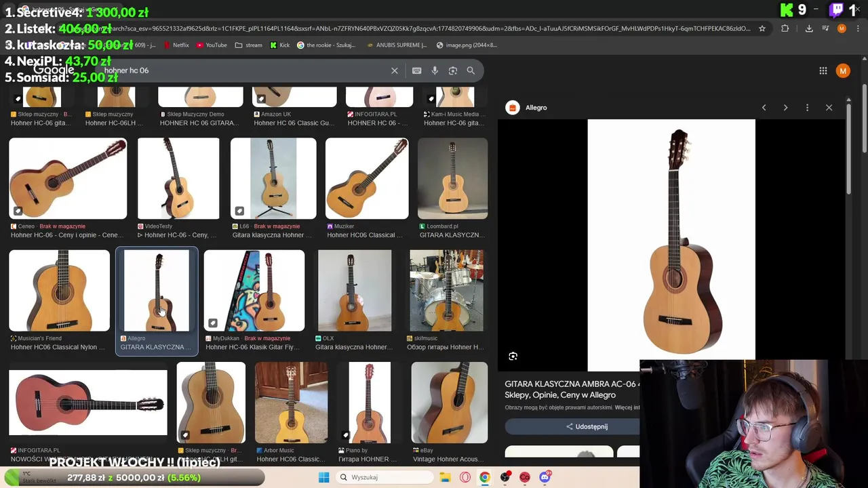Click the Allegro favicon in preview header
Image resolution: width=868 pixels, height=488 pixels.
pos(513,108)
